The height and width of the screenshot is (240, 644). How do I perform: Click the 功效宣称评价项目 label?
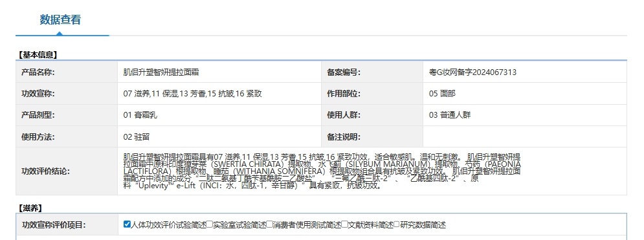pos(54,225)
